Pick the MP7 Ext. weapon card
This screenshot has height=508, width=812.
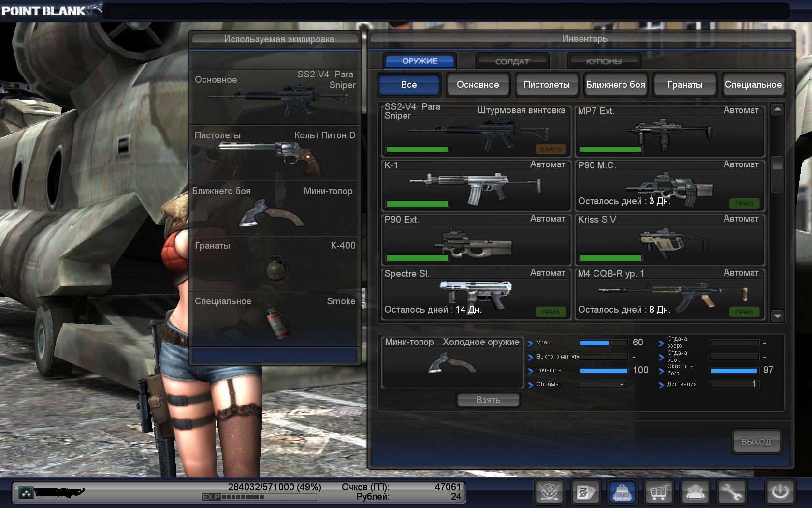(x=669, y=131)
